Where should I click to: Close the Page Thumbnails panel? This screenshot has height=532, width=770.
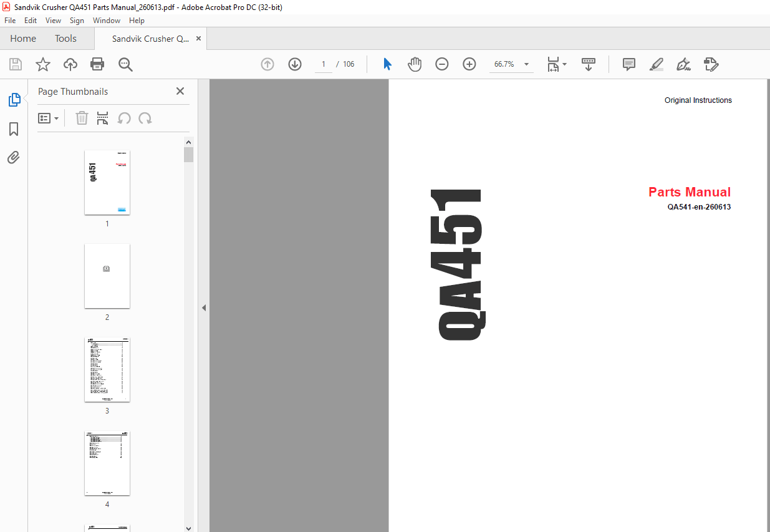tap(180, 91)
